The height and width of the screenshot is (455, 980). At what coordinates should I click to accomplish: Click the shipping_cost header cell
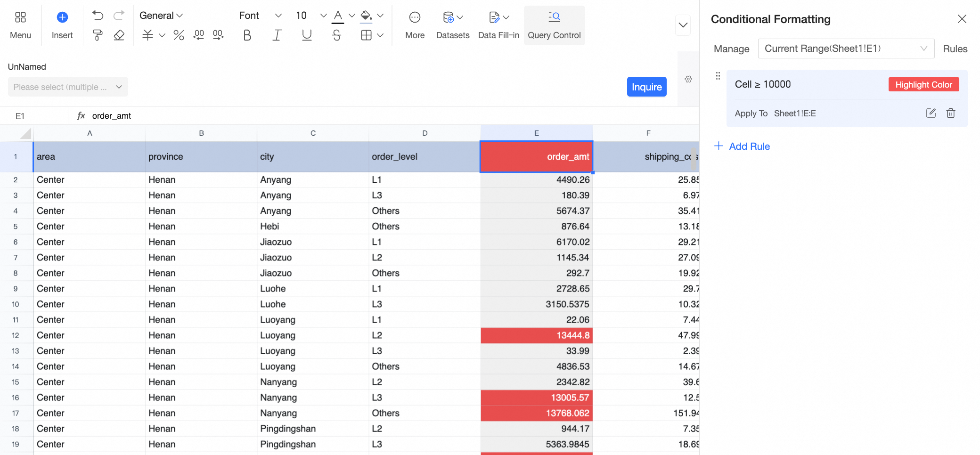[646, 157]
